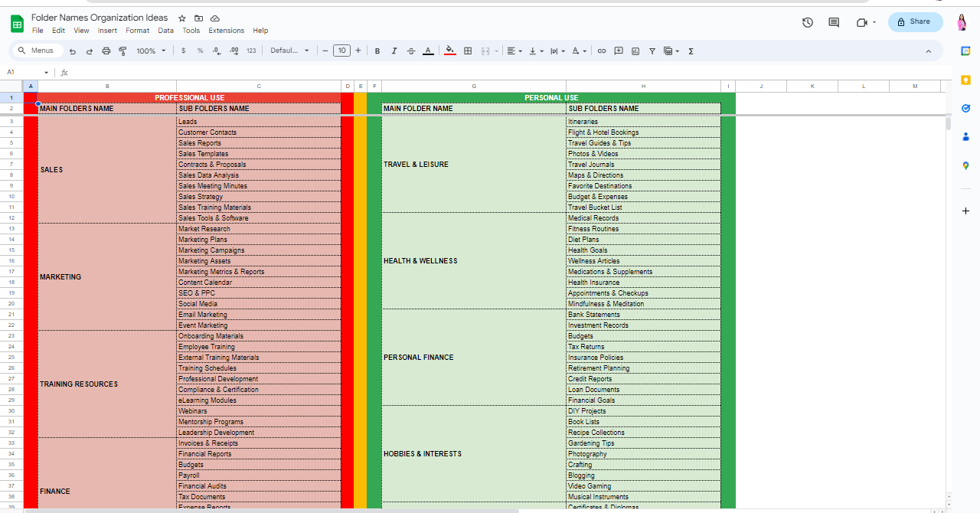Click the redo arrow icon
Screen dimensions: 980x513
tap(90, 51)
